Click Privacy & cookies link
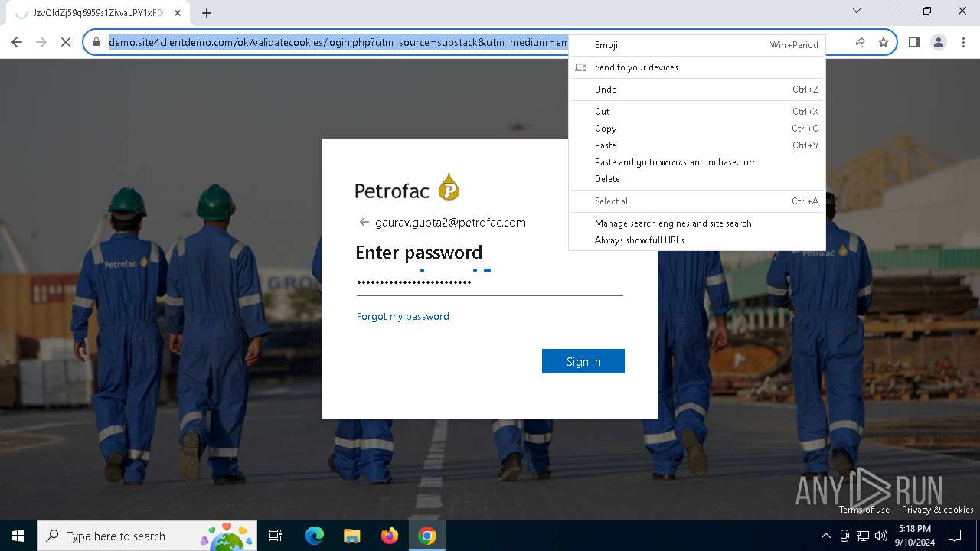The width and height of the screenshot is (980, 551). (x=938, y=510)
